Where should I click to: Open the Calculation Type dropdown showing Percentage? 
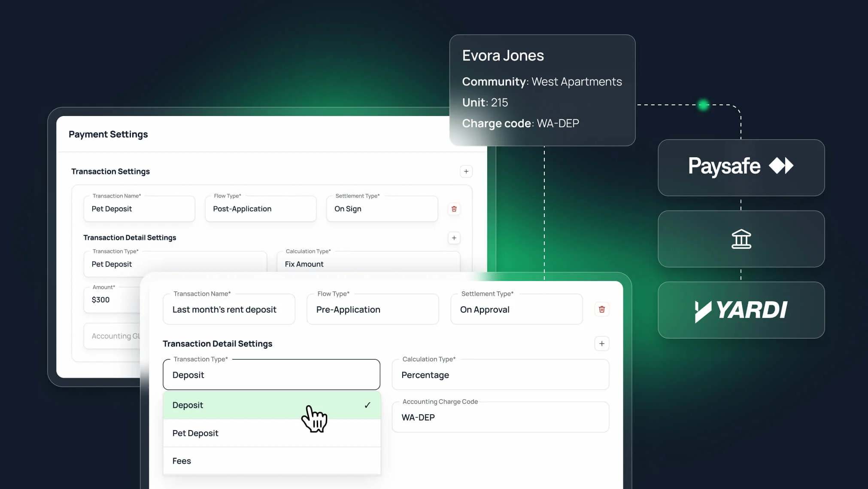tap(501, 375)
